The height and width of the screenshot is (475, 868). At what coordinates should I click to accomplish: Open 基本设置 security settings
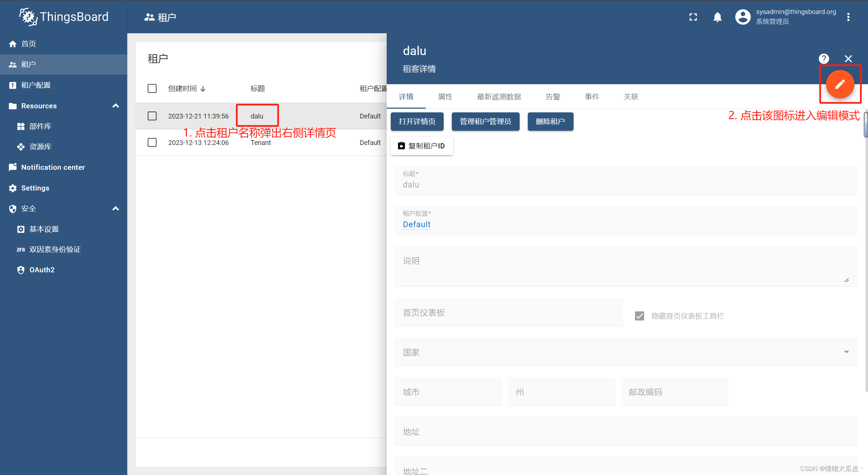(x=63, y=229)
